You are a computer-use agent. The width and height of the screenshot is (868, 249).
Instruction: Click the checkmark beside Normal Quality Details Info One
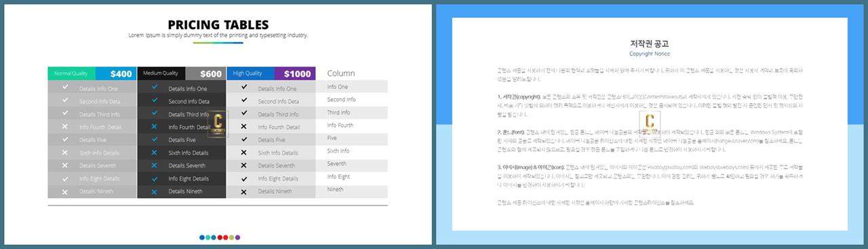pyautogui.click(x=65, y=88)
